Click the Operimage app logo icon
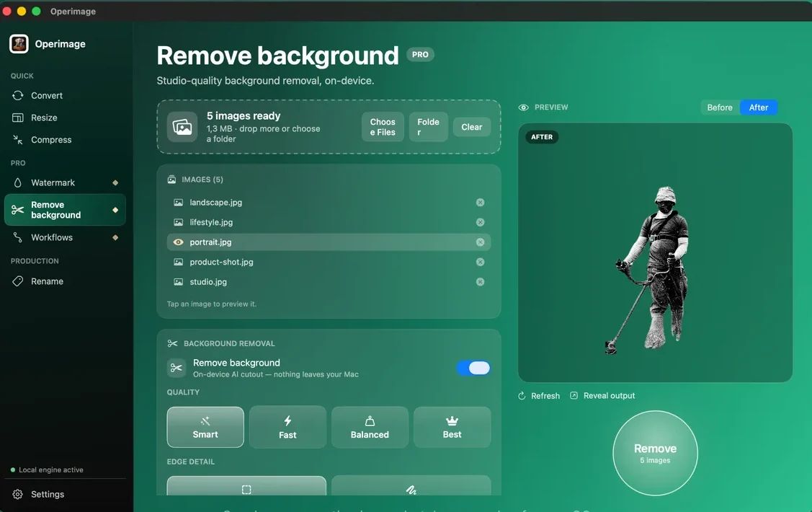Screen dimensions: 812x512 (19, 44)
